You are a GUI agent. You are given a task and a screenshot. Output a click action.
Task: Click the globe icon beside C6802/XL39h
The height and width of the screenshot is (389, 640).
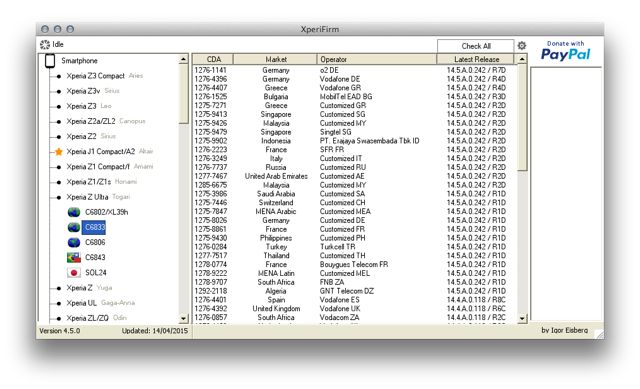click(74, 212)
